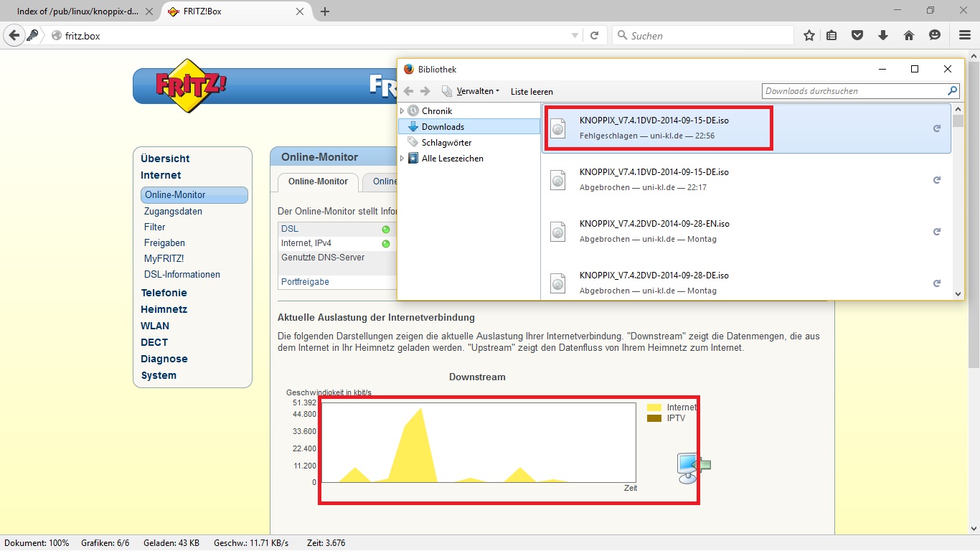
Task: Expand the Chronik tree node
Action: [402, 111]
